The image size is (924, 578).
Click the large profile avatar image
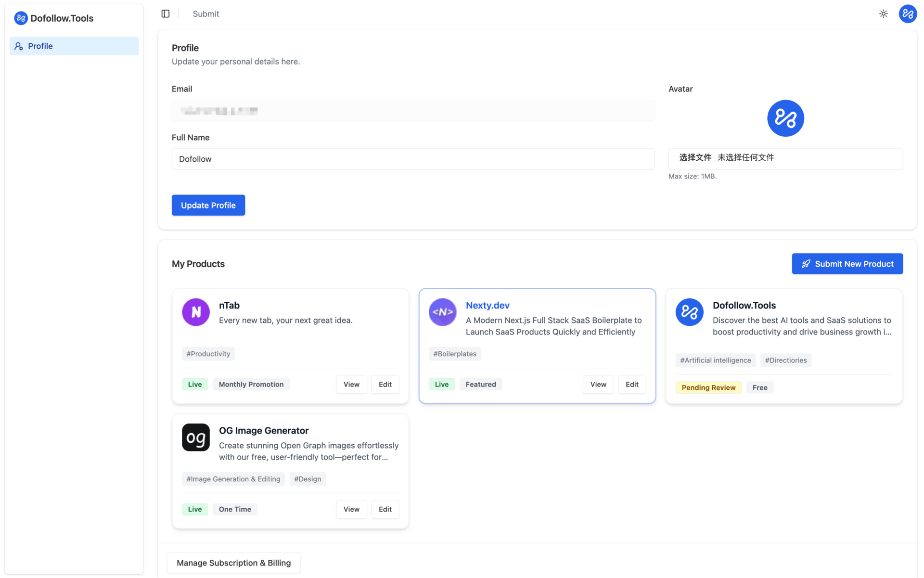tap(785, 118)
